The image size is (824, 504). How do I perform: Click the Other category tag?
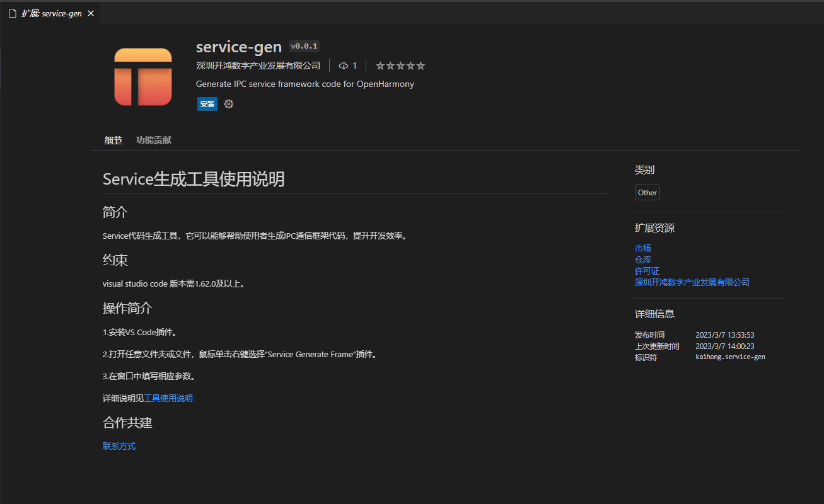point(647,193)
